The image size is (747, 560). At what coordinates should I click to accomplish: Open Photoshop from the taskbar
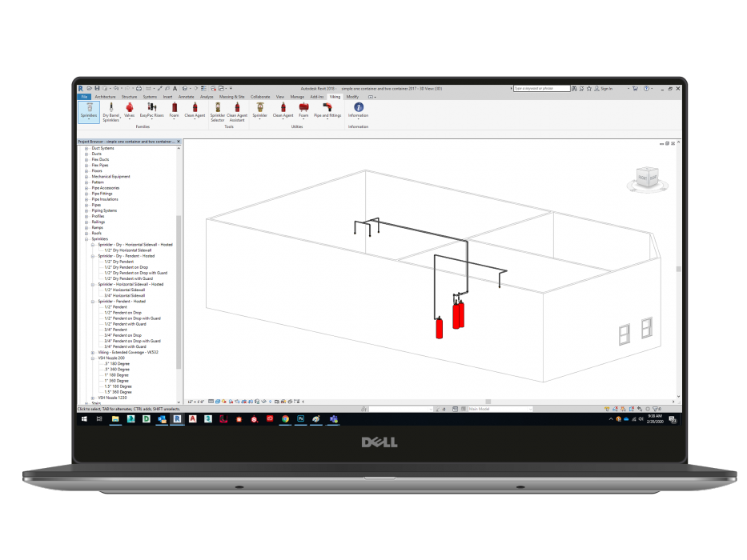[300, 419]
